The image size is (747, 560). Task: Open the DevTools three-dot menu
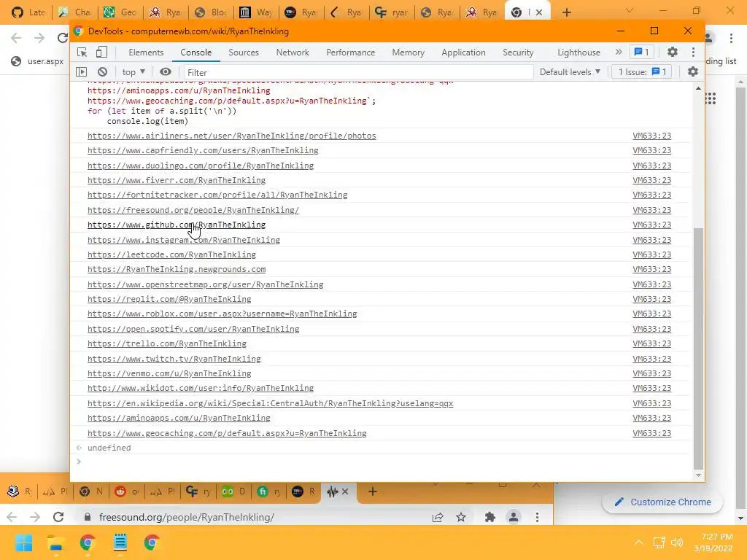pyautogui.click(x=693, y=52)
